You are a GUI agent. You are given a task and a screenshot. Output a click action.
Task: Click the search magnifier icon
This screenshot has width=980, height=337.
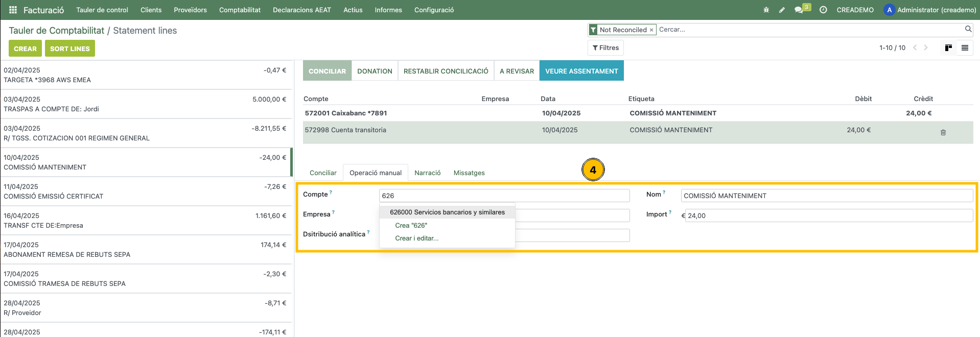968,29
